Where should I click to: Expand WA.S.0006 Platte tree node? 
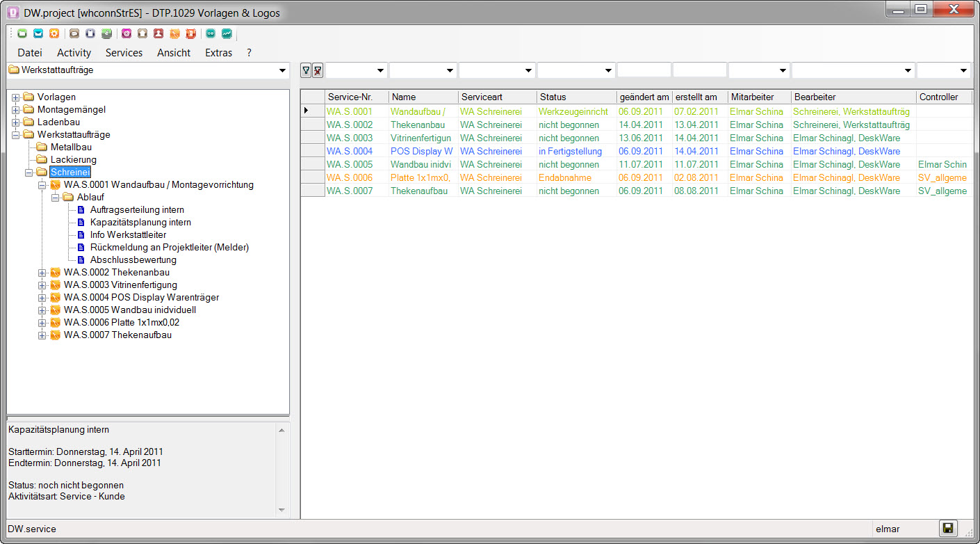tap(42, 323)
